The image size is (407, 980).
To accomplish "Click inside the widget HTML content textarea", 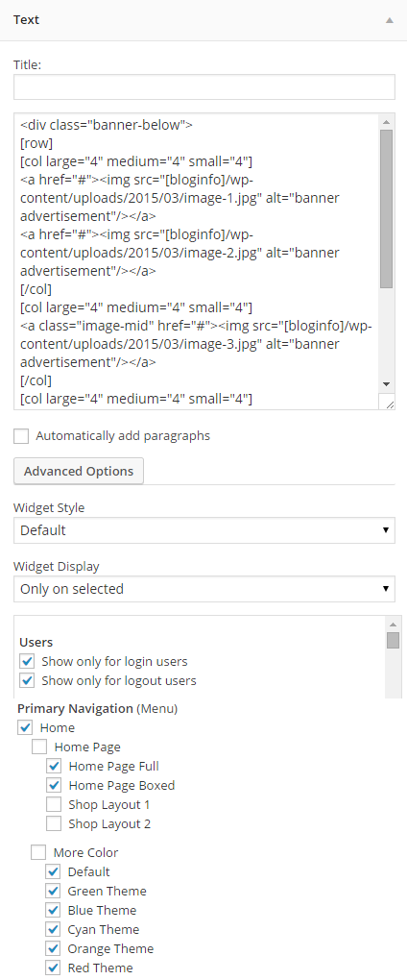I will (x=197, y=261).
